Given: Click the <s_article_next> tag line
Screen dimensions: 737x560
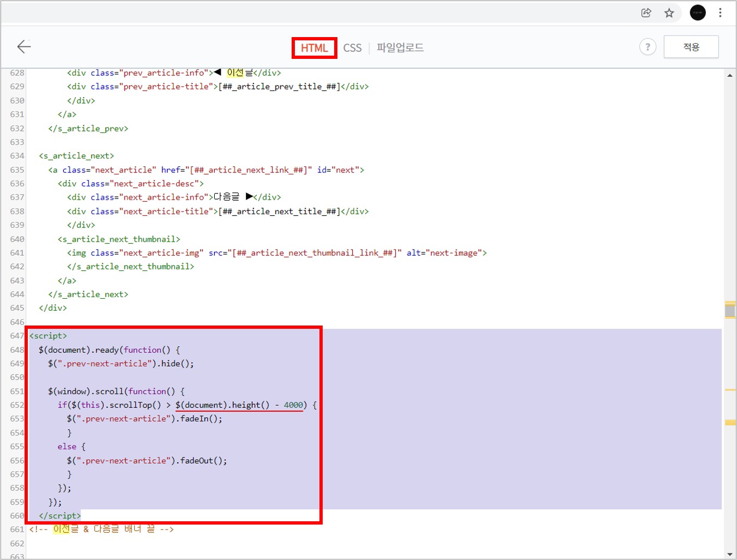Looking at the screenshot, I should pyautogui.click(x=76, y=156).
